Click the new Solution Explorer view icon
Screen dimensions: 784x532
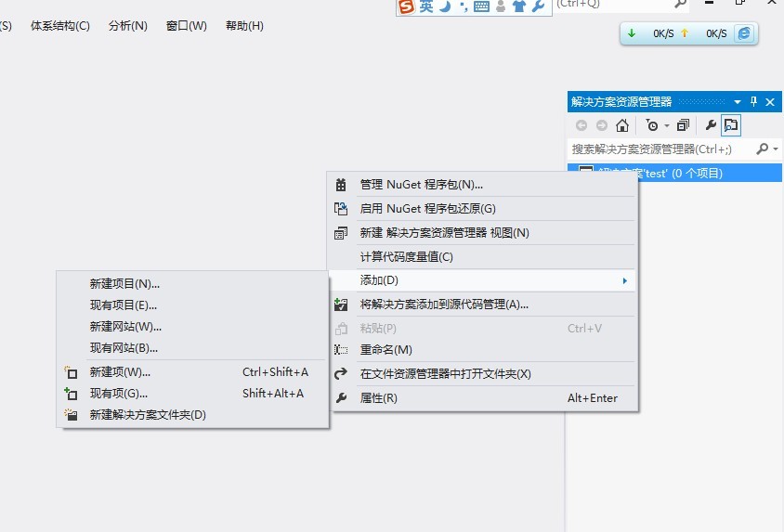point(341,233)
